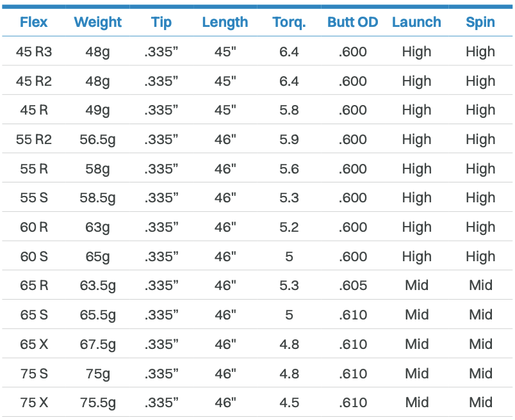Image resolution: width=515 pixels, height=420 pixels.
Task: Click the 4.5 torque value
Action: pos(289,403)
